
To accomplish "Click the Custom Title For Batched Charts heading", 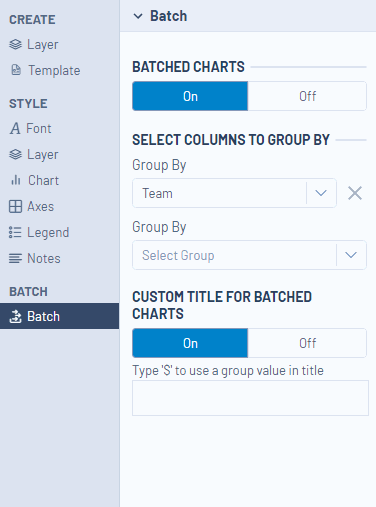I will pos(222,305).
